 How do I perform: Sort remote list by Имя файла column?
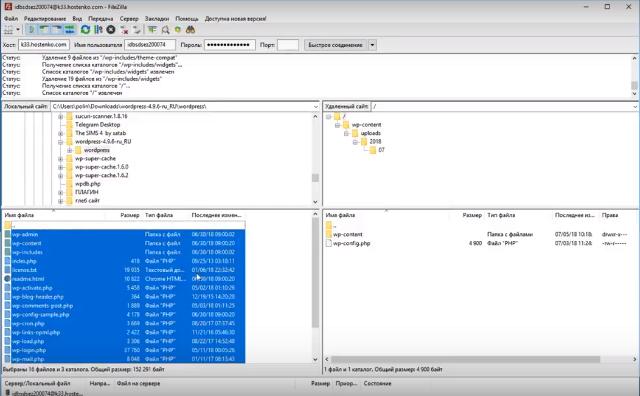340,215
